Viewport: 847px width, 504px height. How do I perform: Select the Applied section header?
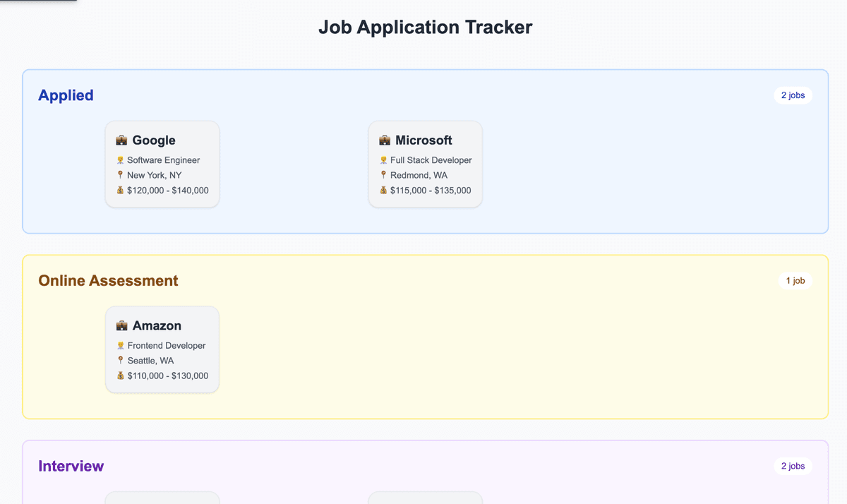[66, 95]
